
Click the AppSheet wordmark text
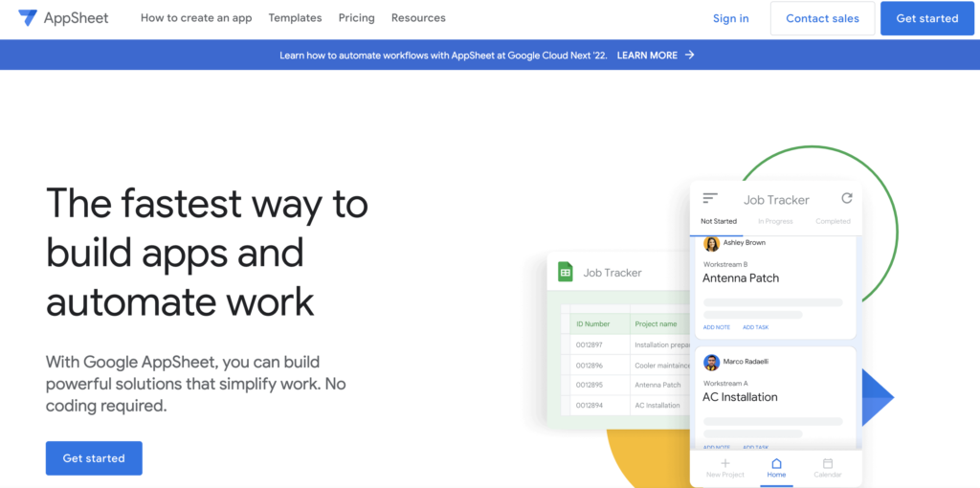(77, 18)
